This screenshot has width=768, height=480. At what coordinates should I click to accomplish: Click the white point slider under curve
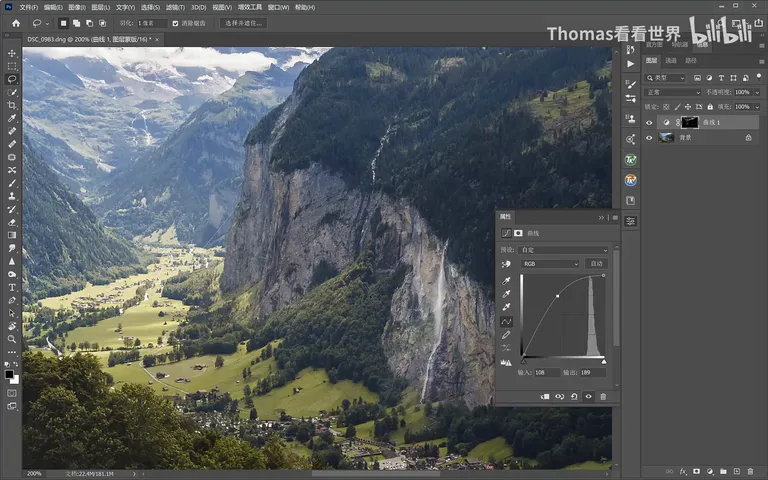603,361
